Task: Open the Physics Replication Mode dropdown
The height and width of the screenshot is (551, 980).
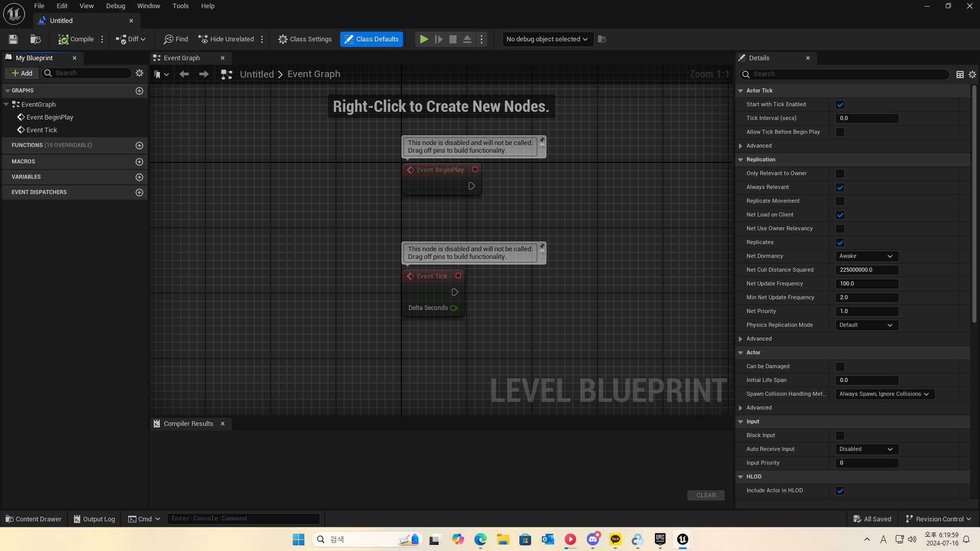Action: pos(867,325)
